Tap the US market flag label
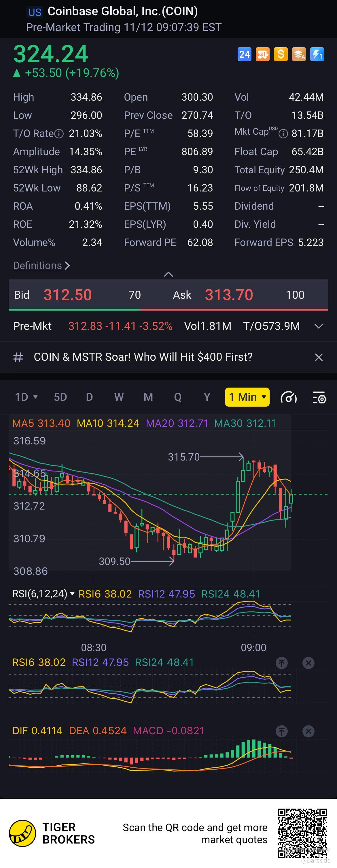Screen dimensions: 337x868 [x=35, y=12]
